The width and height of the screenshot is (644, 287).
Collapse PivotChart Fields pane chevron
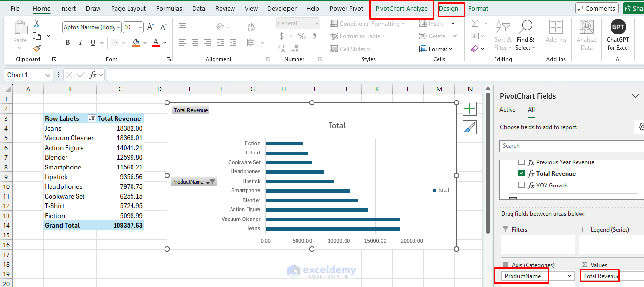tap(635, 96)
